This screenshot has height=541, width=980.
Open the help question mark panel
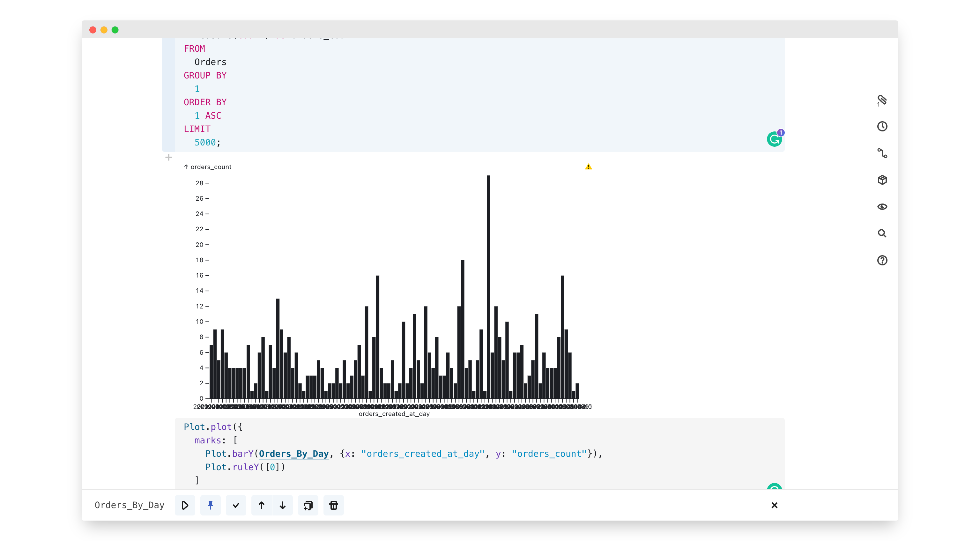pyautogui.click(x=882, y=260)
